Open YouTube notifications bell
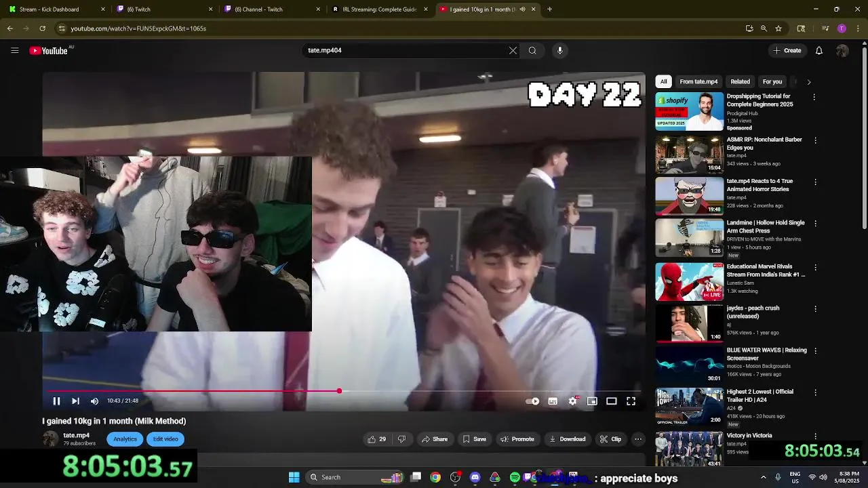The image size is (868, 488). pos(819,50)
